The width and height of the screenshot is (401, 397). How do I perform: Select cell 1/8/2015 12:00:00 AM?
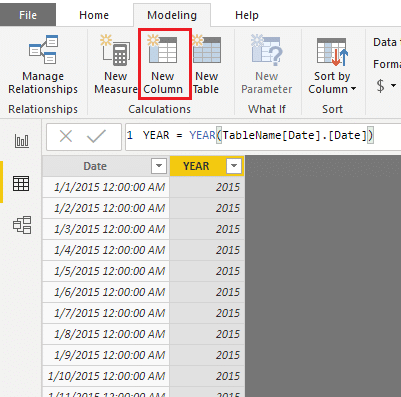click(x=106, y=334)
